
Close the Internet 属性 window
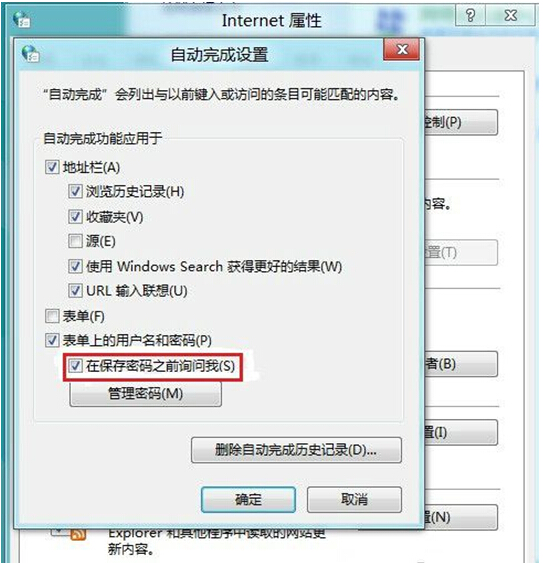(x=510, y=16)
